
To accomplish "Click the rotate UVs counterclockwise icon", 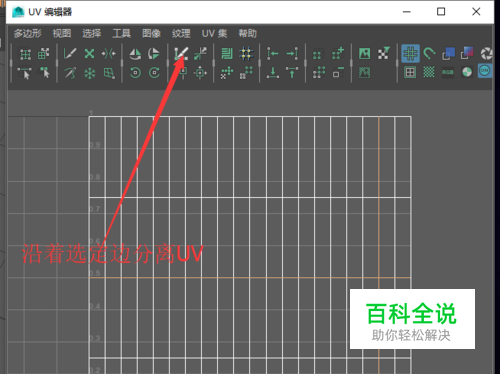I will point(135,72).
